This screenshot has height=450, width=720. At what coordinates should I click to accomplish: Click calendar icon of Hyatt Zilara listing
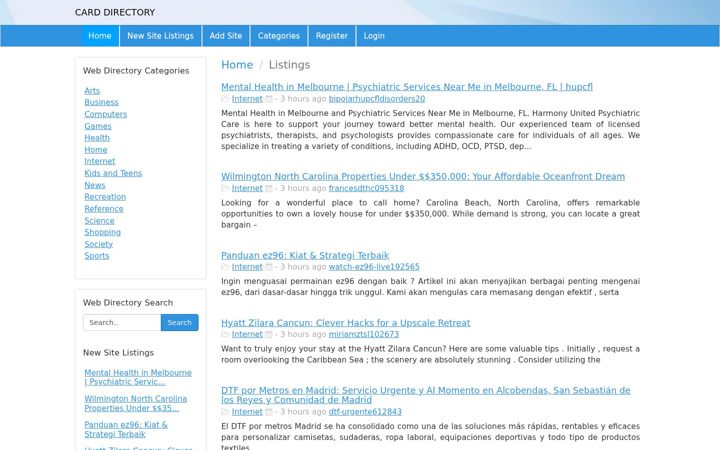[x=269, y=334]
